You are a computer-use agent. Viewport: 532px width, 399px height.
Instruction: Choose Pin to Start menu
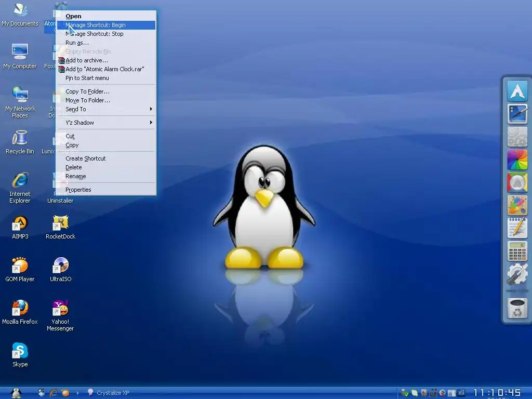[106, 78]
